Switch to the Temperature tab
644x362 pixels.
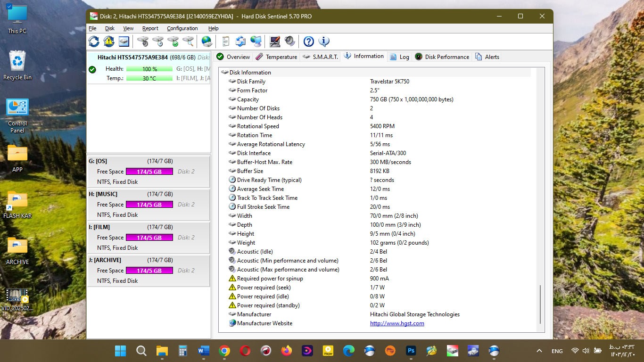[276, 57]
